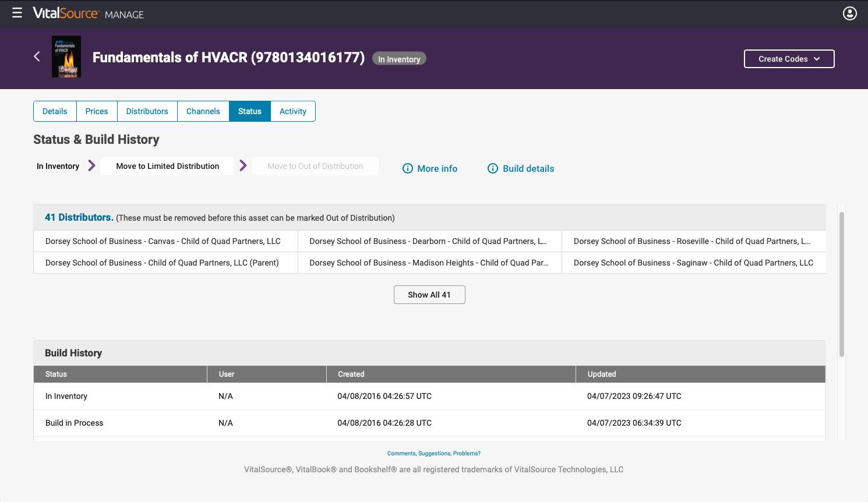Image resolution: width=868 pixels, height=502 pixels.
Task: Select the Dorsey School - Madison Heights cell
Action: pos(430,263)
